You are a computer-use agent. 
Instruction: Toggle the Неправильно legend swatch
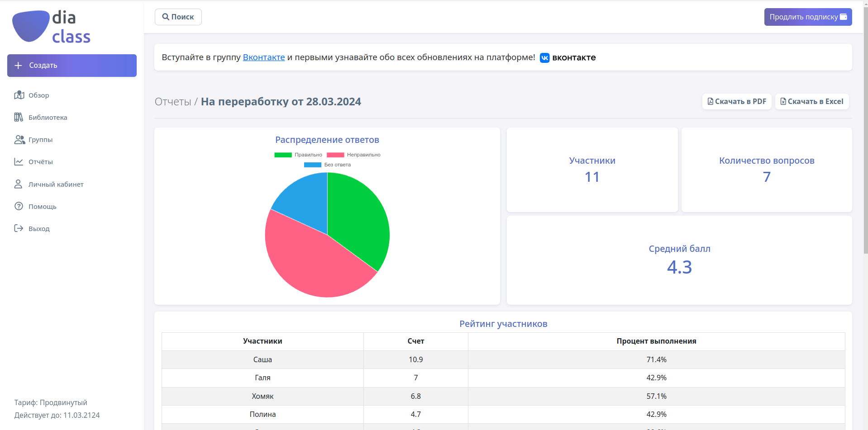[x=335, y=155]
